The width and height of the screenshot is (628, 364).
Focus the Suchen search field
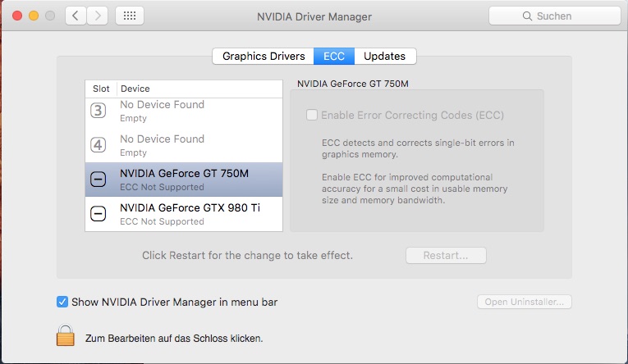pos(555,16)
